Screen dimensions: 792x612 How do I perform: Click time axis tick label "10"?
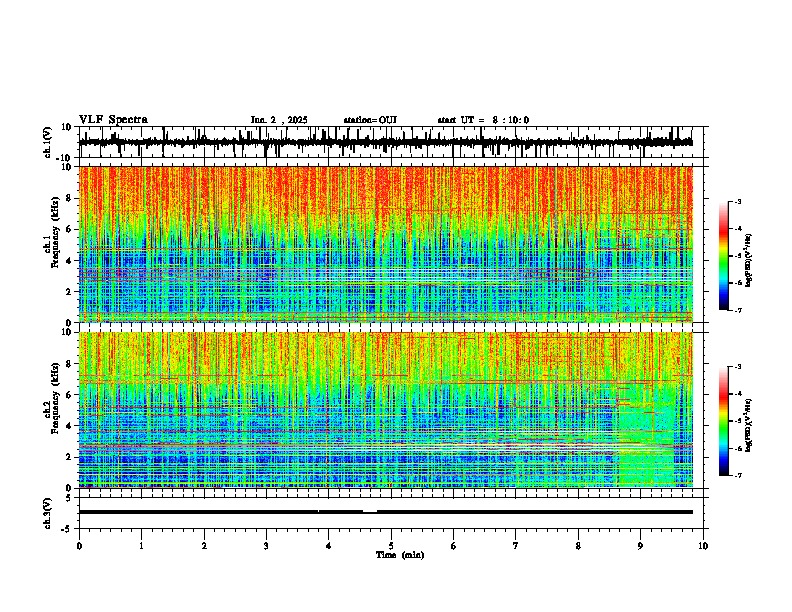[x=703, y=546]
